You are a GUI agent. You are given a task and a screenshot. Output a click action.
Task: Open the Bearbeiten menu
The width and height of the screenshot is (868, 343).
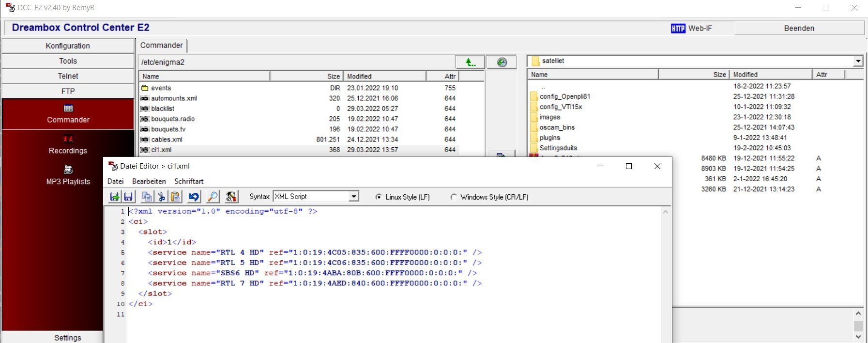coord(149,181)
